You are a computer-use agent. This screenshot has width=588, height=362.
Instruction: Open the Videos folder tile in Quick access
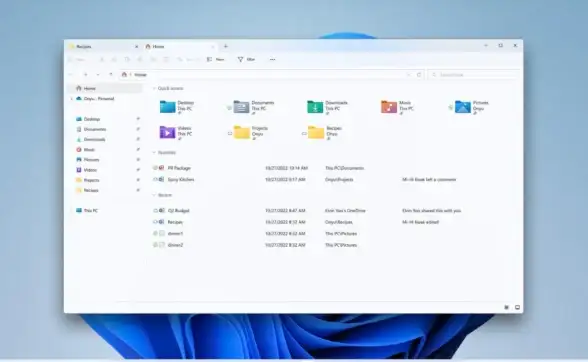(176, 133)
